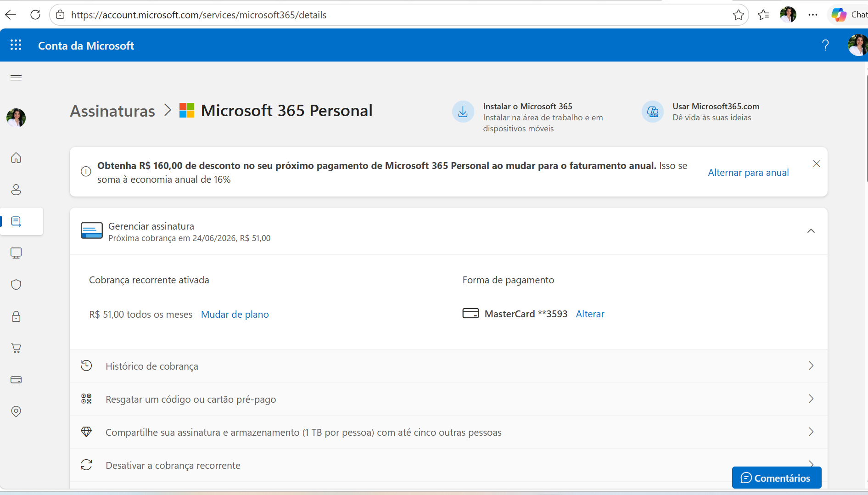Click the Gerenciar assinatura card icon
The image size is (868, 495).
pyautogui.click(x=92, y=231)
